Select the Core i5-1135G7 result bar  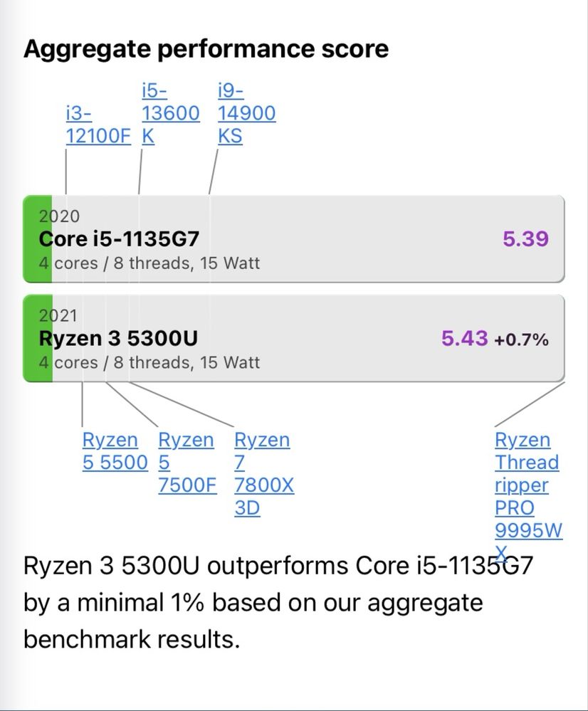tap(294, 239)
